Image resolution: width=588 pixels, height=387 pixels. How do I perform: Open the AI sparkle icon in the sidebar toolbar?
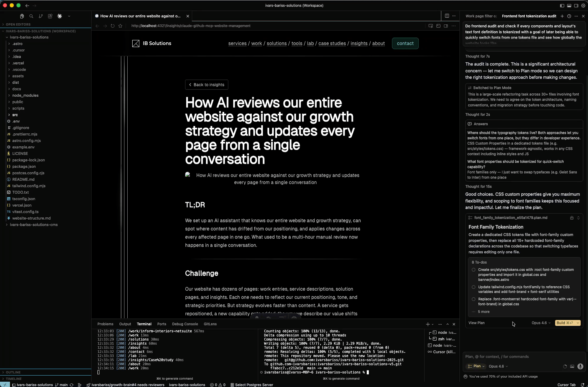point(60,16)
